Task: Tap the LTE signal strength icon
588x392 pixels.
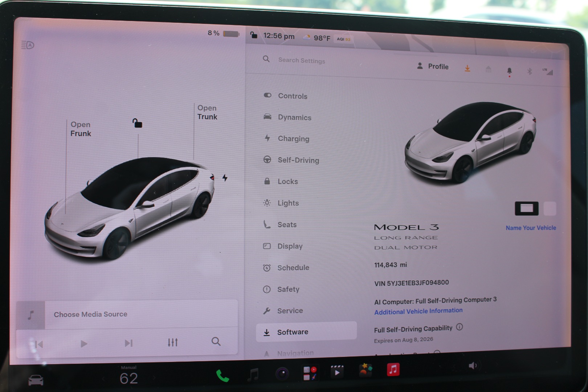Action: 548,72
